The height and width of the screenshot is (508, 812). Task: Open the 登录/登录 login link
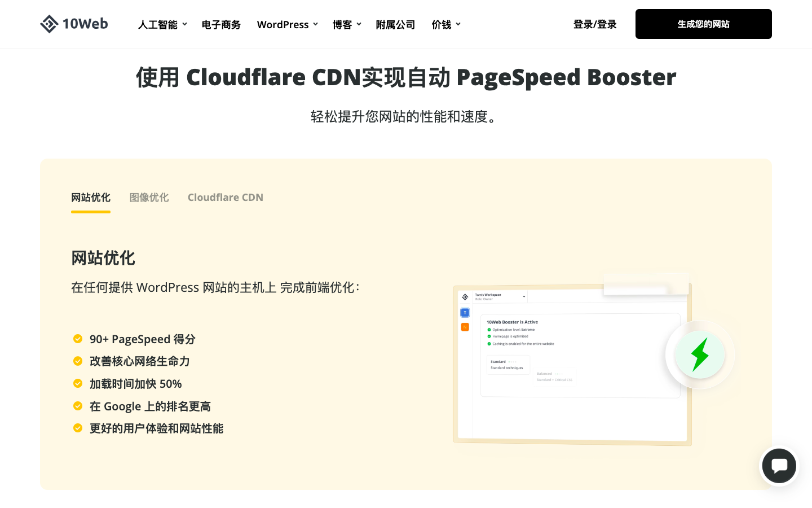pos(595,24)
